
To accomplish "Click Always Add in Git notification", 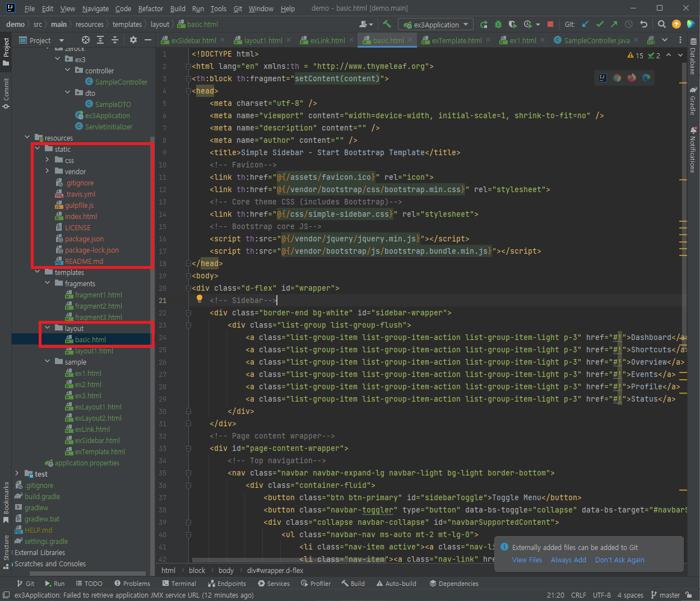I will coord(568,560).
